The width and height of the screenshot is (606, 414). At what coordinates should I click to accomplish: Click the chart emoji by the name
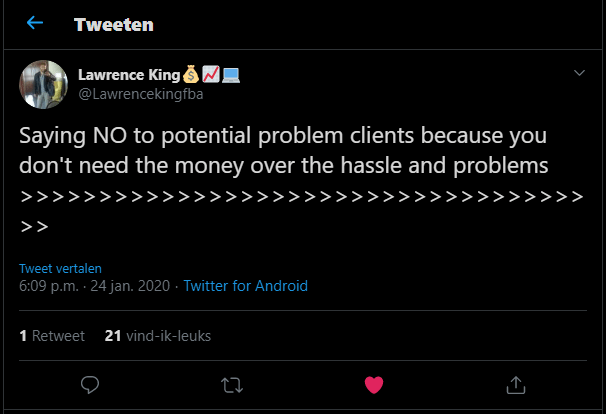(210, 74)
